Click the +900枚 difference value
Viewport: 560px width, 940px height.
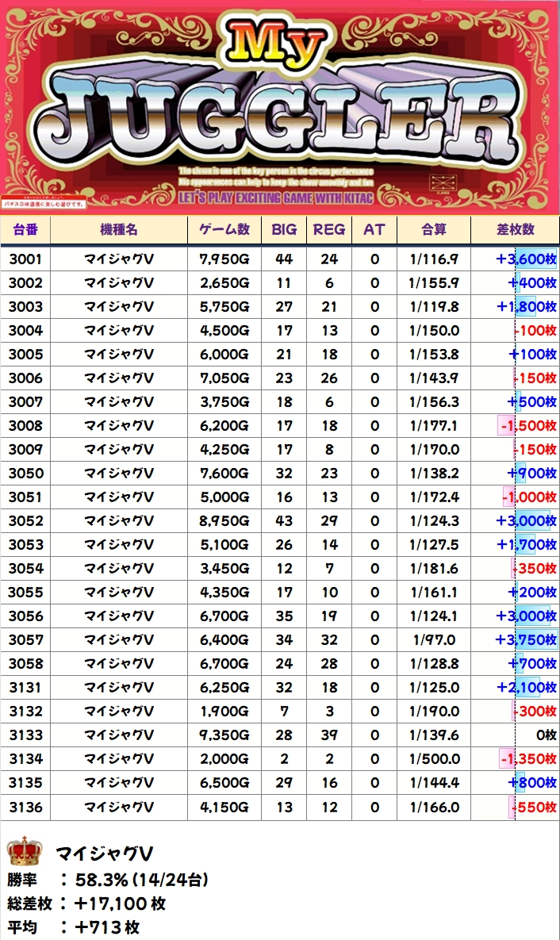(532, 473)
